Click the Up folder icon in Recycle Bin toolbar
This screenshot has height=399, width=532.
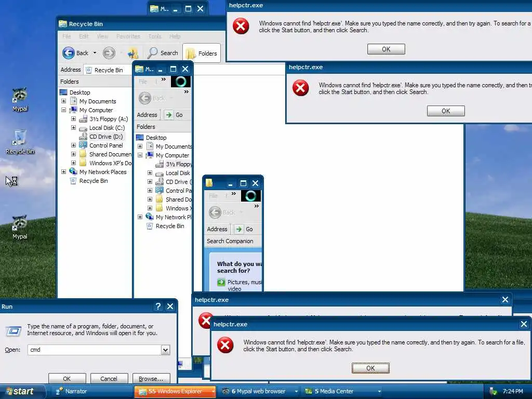coord(132,53)
